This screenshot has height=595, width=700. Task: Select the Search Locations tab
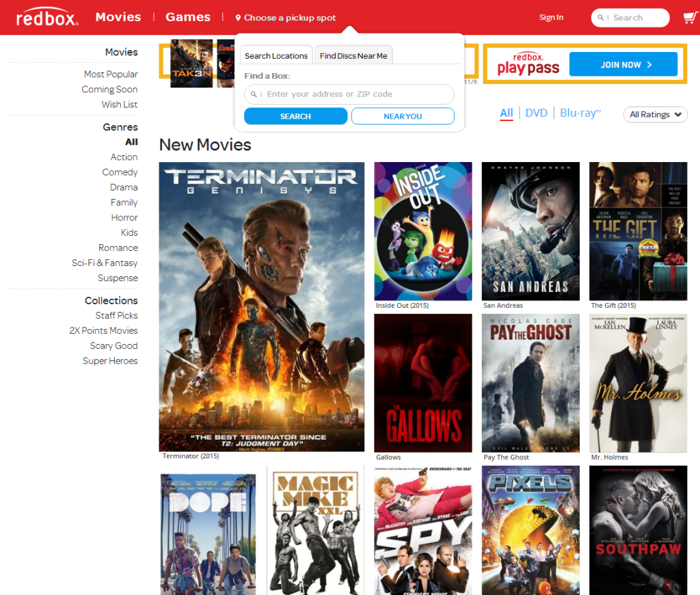pyautogui.click(x=276, y=55)
